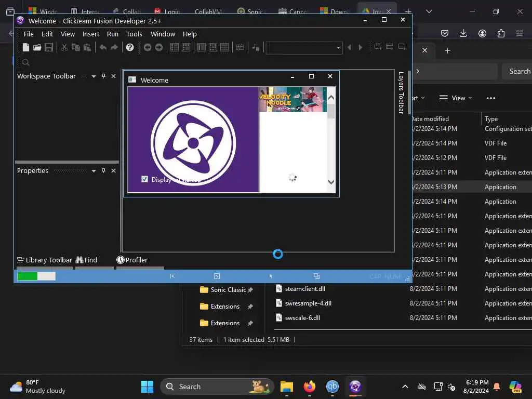Click the Back navigation round arrow
532x399 pixels.
pyautogui.click(x=147, y=47)
